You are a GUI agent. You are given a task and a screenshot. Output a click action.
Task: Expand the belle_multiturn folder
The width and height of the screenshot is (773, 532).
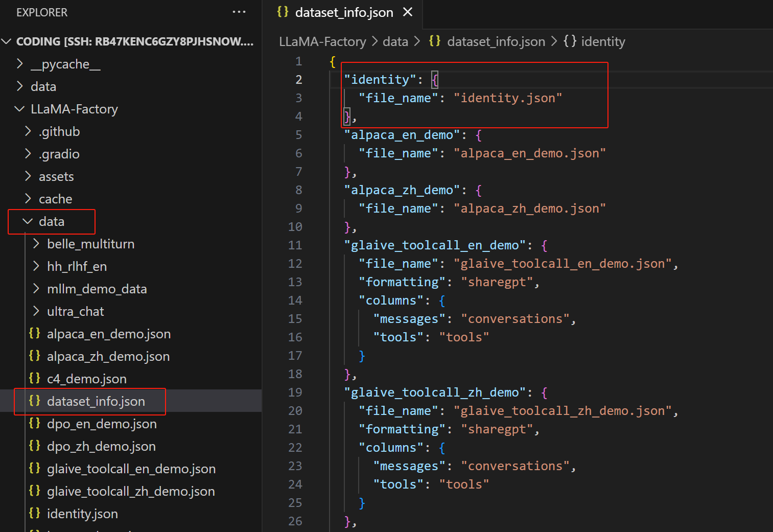(36, 244)
